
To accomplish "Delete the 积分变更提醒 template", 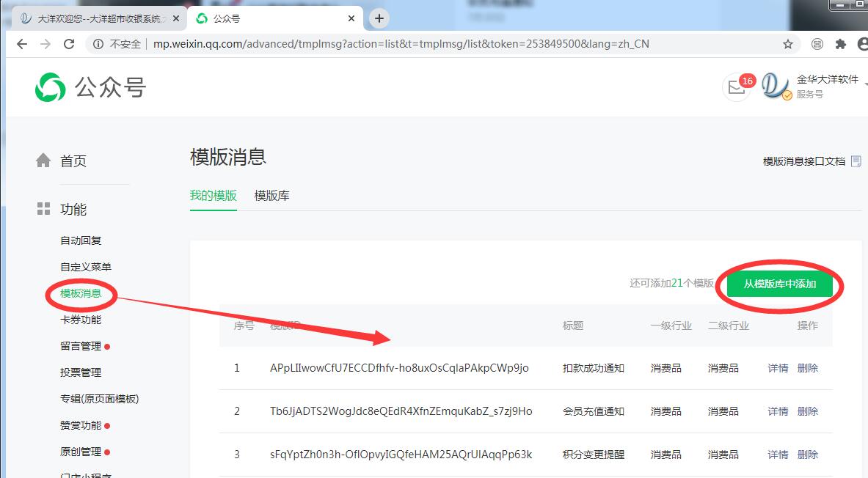I will pyautogui.click(x=808, y=455).
